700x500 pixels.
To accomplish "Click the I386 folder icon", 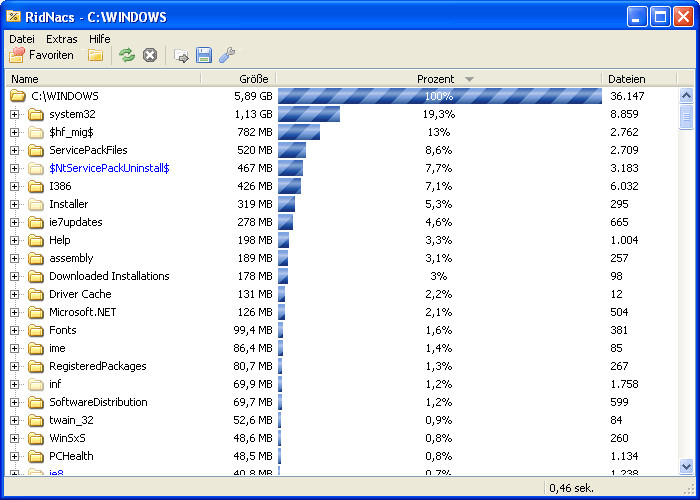I will pyautogui.click(x=36, y=186).
